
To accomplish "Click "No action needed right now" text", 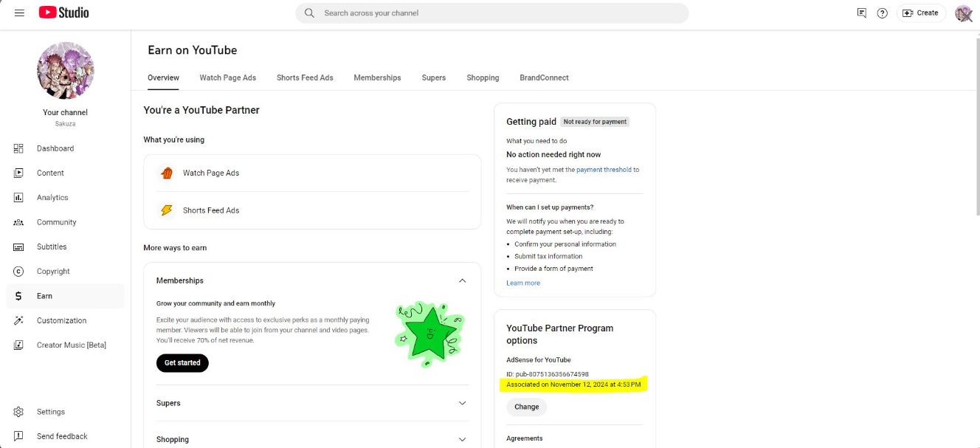I will 553,154.
